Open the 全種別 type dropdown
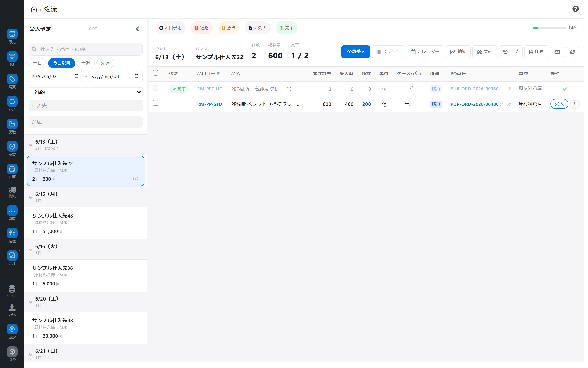Screen dimensions: 588x368 (86, 92)
